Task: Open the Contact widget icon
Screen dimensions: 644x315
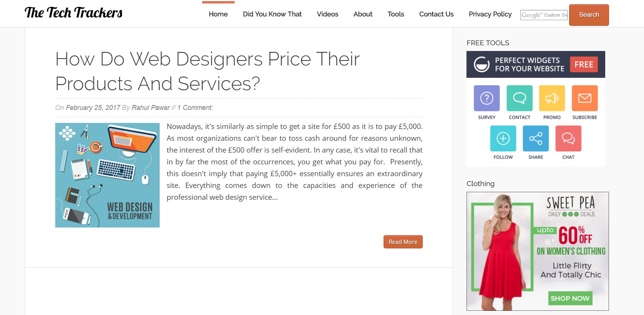Action: pos(519,98)
